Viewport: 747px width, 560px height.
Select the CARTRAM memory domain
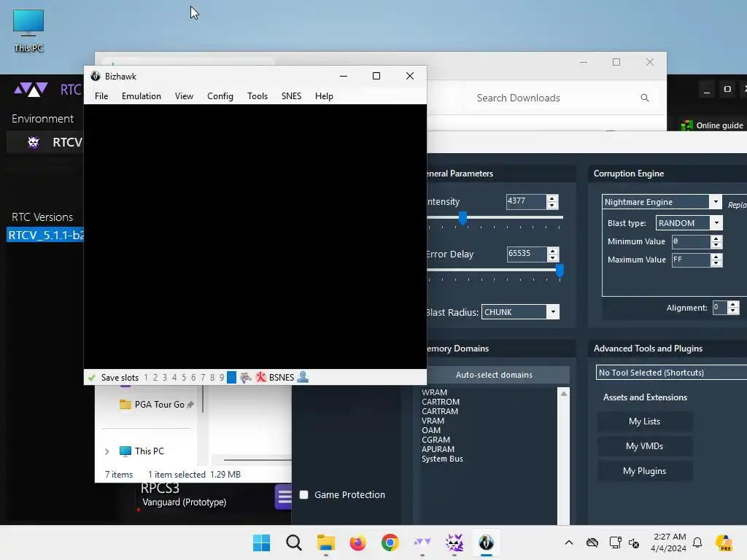point(440,411)
